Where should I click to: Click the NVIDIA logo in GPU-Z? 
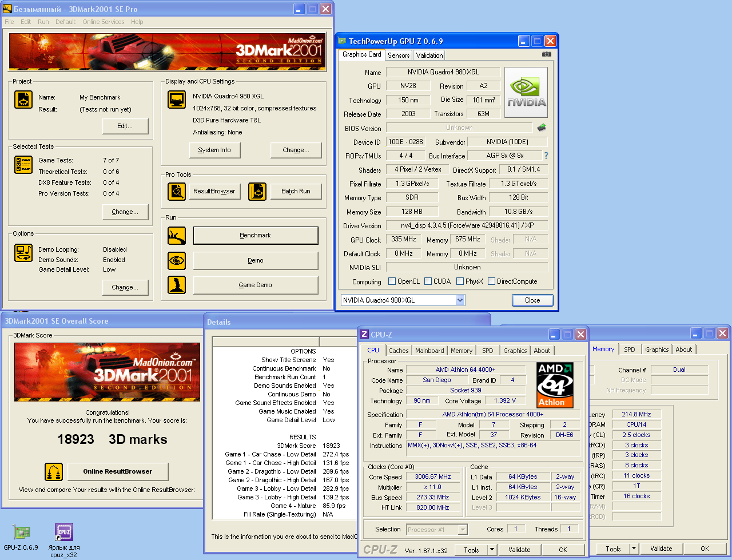pos(526,93)
